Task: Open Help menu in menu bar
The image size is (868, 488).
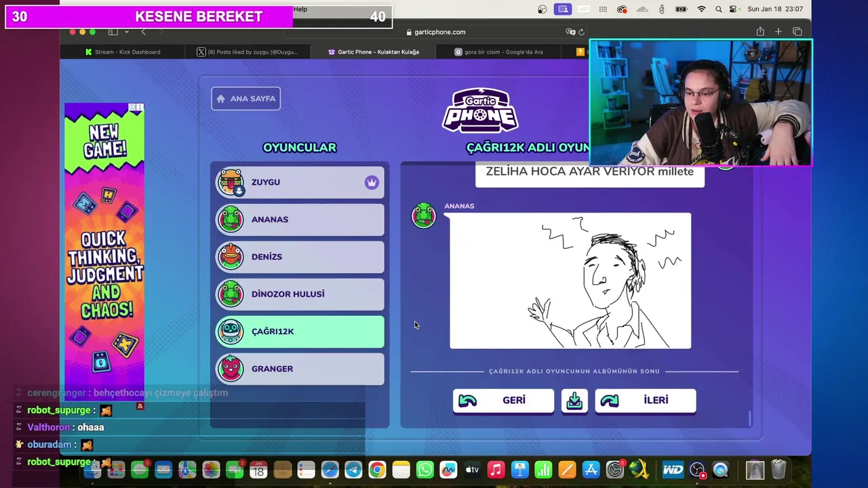Action: 300,9
